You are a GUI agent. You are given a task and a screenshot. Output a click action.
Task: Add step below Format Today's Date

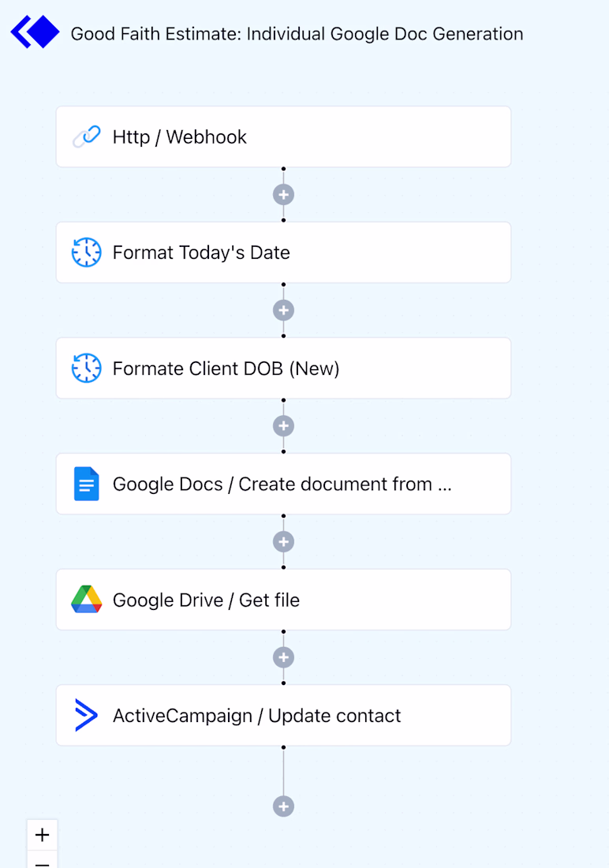(283, 310)
